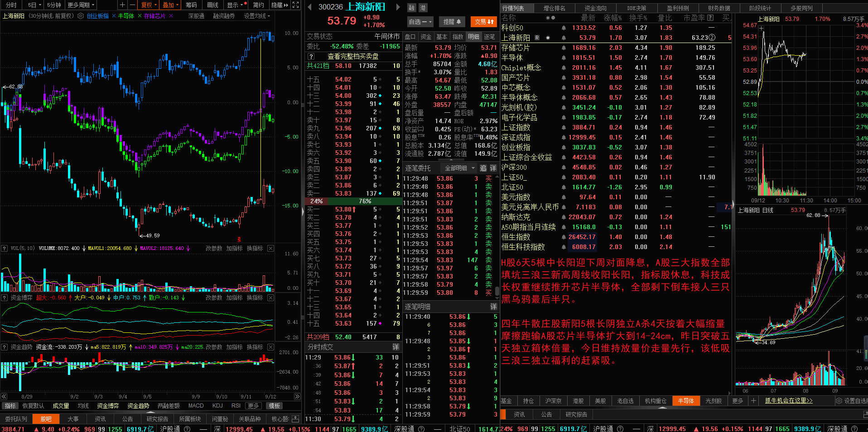The height and width of the screenshot is (432, 868).
Task: Open 更多 indicators button
Action: pyautogui.click(x=254, y=406)
